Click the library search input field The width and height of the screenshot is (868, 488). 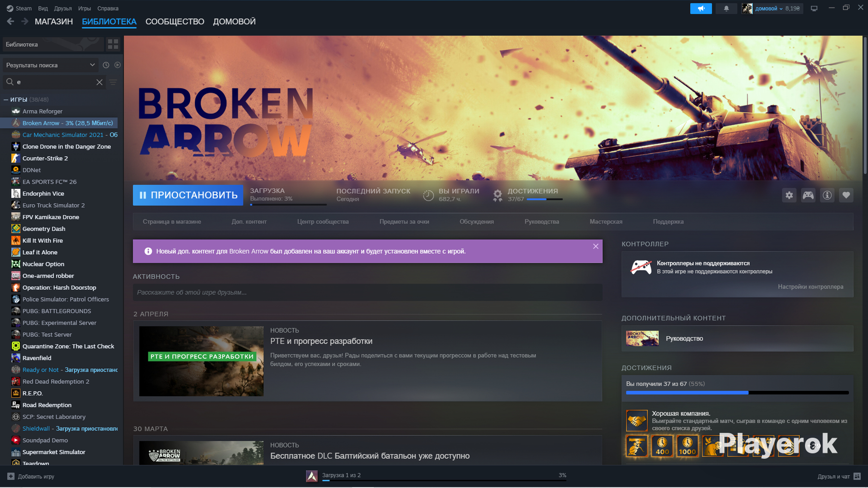click(x=54, y=82)
